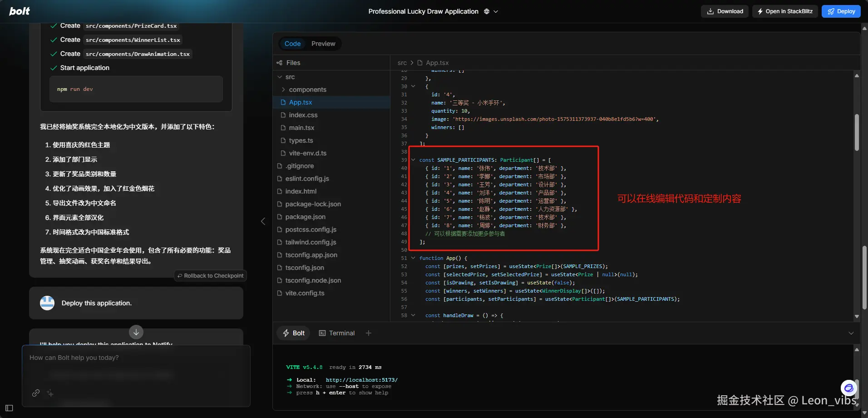Viewport: 868px width, 418px height.
Task: Open vite-env.d.ts file
Action: (331, 153)
